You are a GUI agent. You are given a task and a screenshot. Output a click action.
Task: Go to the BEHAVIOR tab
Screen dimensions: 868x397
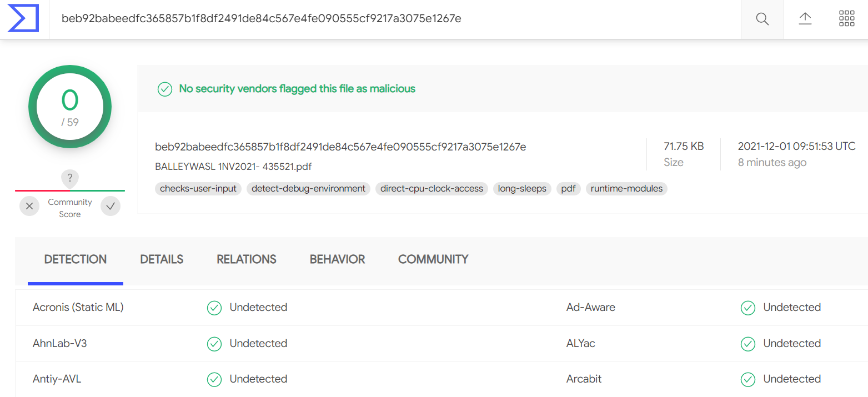(337, 259)
